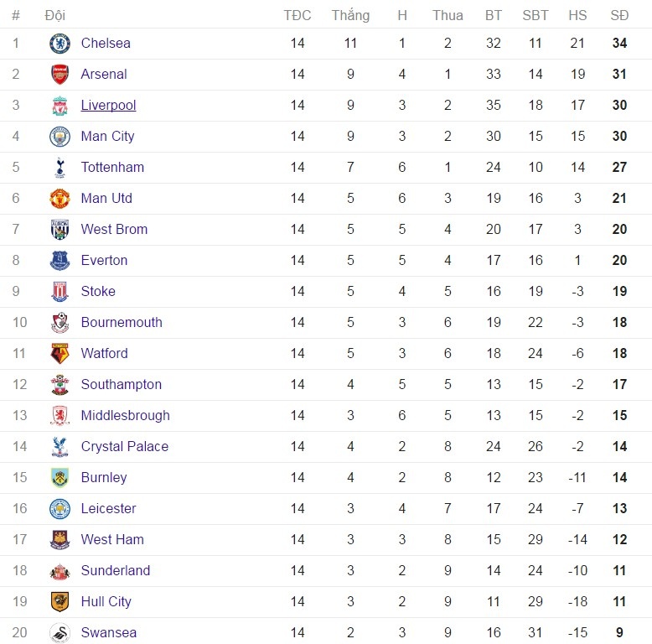Click the Crystal Palace club crest
652x644 pixels.
[x=60, y=447]
